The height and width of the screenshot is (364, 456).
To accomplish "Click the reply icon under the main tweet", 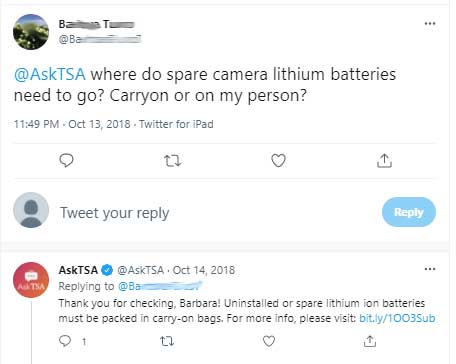I will [66, 160].
